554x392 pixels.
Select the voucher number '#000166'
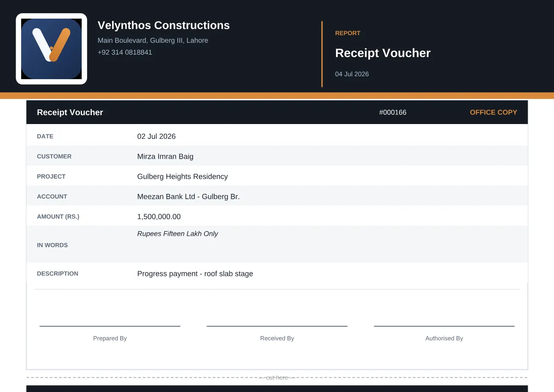(393, 112)
